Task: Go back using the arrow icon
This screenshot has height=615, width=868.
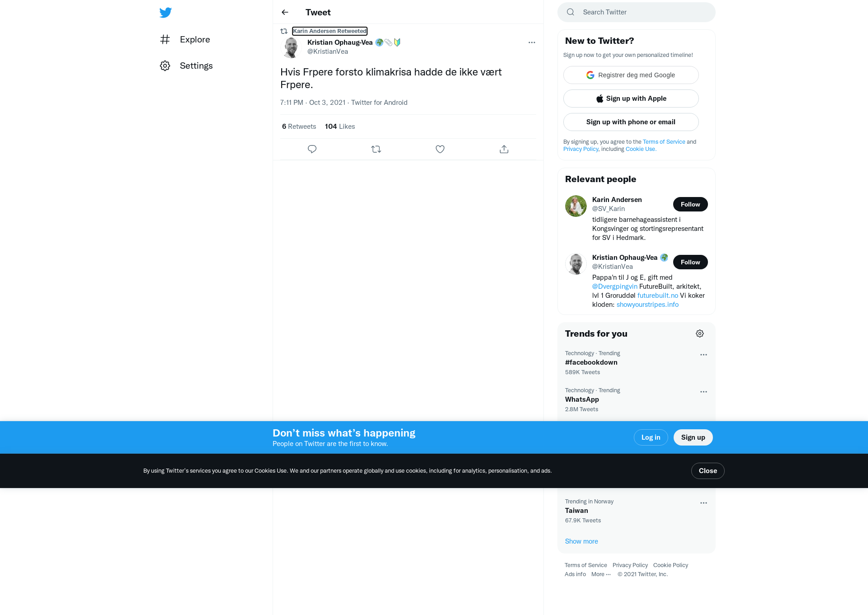Action: (285, 12)
